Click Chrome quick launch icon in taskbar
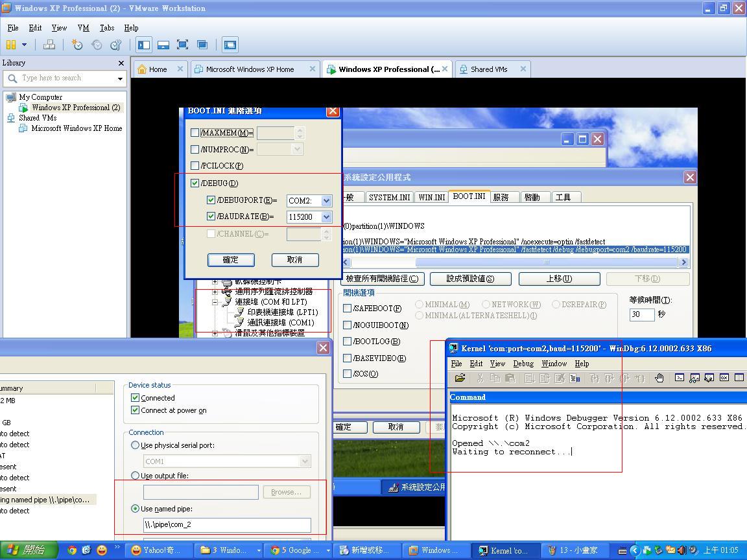This screenshot has height=560, width=747. [x=72, y=550]
